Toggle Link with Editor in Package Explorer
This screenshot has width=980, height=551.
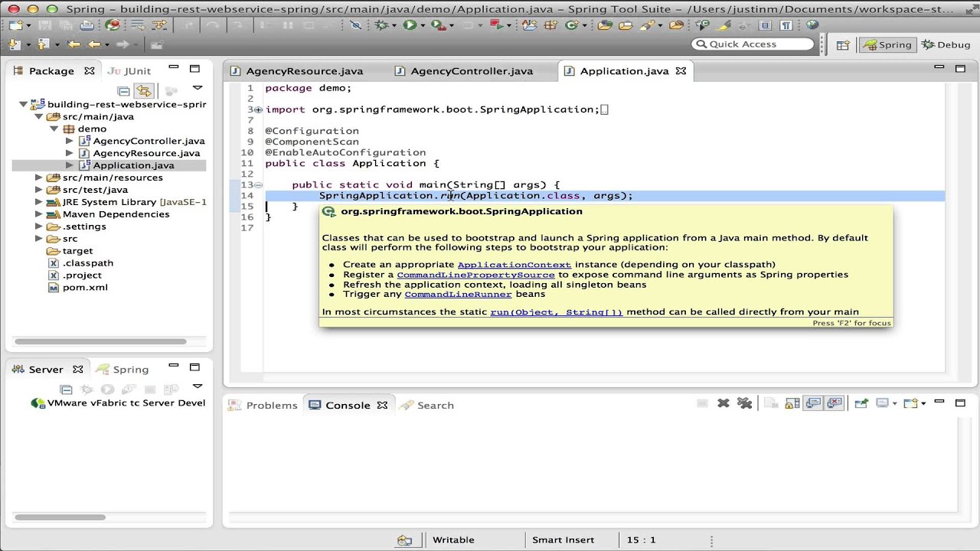click(144, 91)
